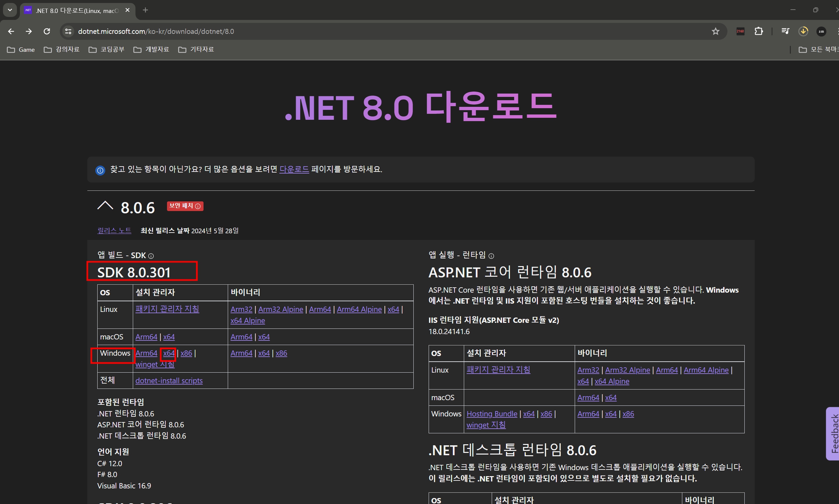Open the 개발자료 bookmark folder

[x=151, y=49]
